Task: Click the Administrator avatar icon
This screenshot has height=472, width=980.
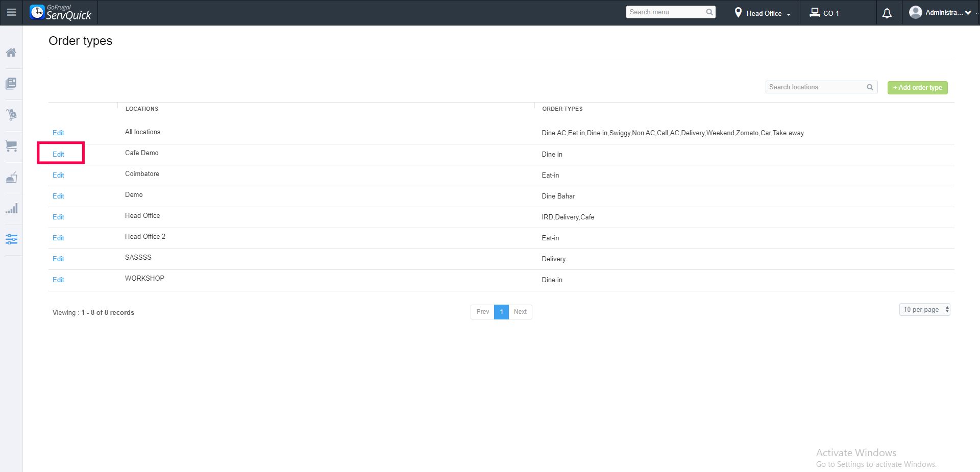Action: (916, 12)
